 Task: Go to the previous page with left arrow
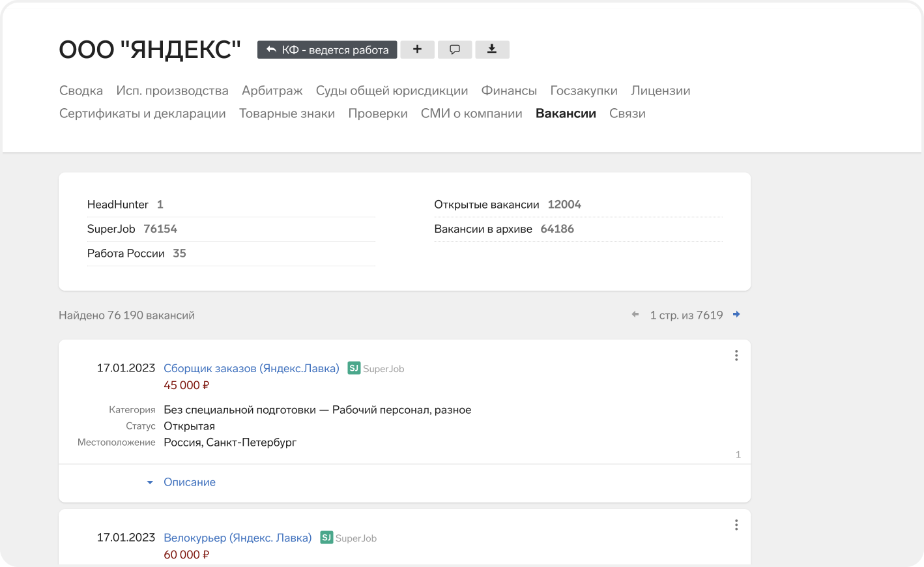point(635,315)
